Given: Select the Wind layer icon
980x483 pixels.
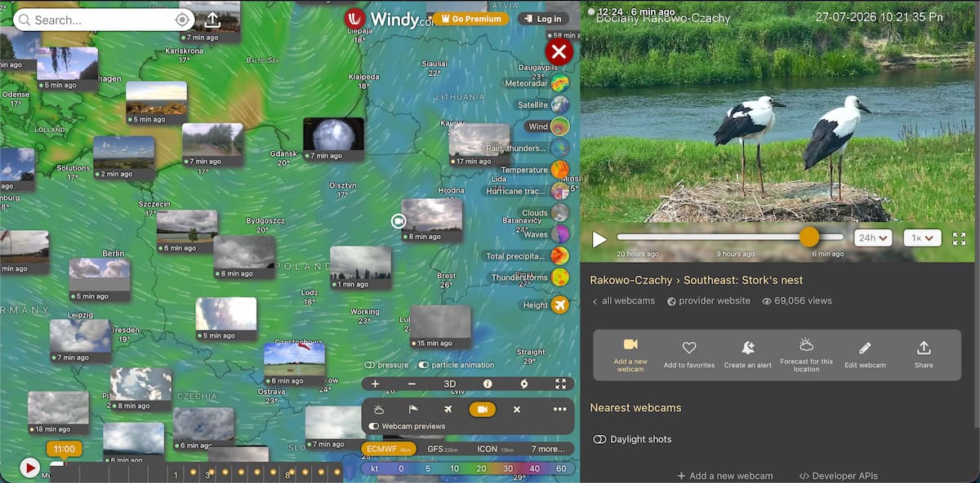Looking at the screenshot, I should coord(559,126).
